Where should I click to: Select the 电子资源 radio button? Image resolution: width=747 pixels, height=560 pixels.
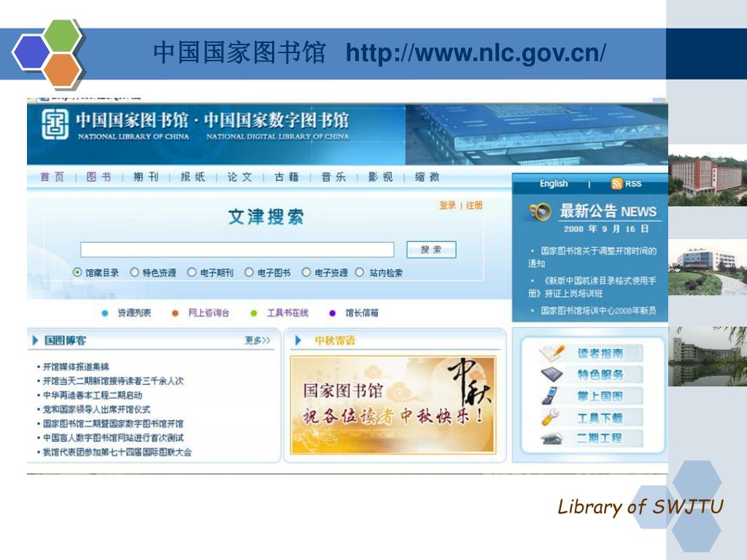(306, 273)
